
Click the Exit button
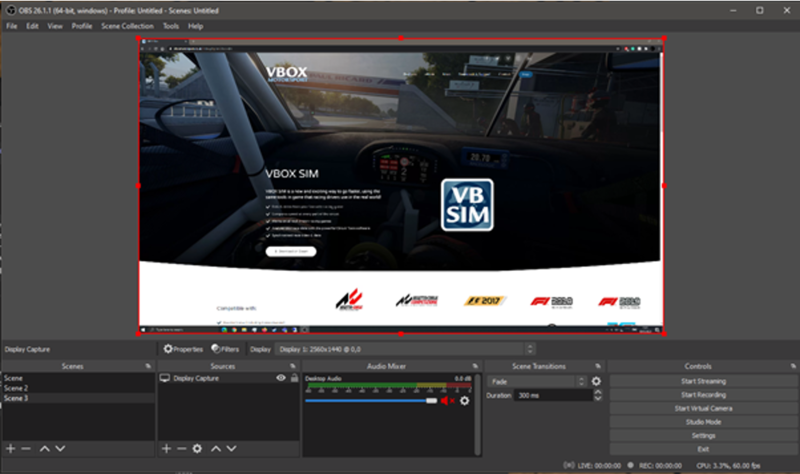703,449
